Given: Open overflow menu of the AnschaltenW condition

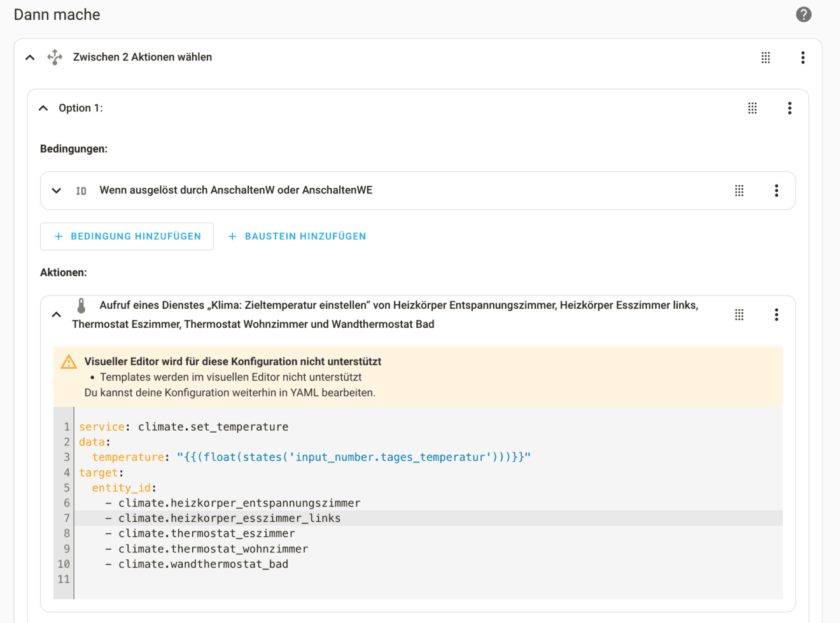Looking at the screenshot, I should 776,191.
